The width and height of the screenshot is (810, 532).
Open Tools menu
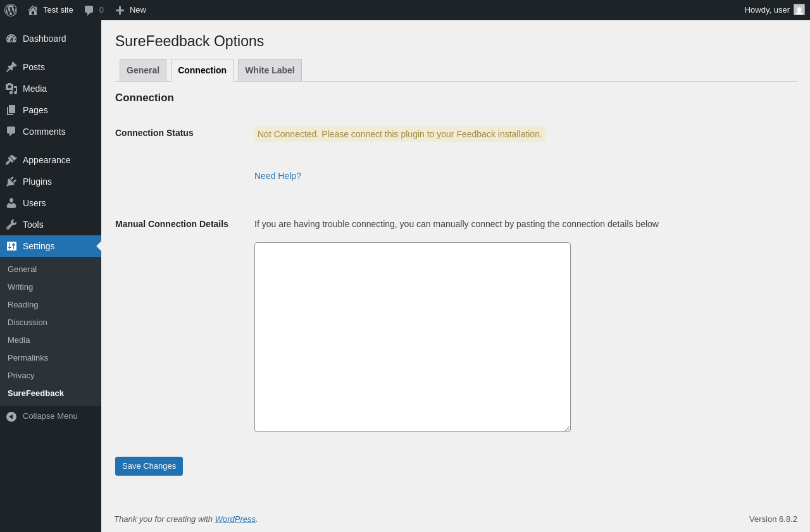tap(51, 225)
